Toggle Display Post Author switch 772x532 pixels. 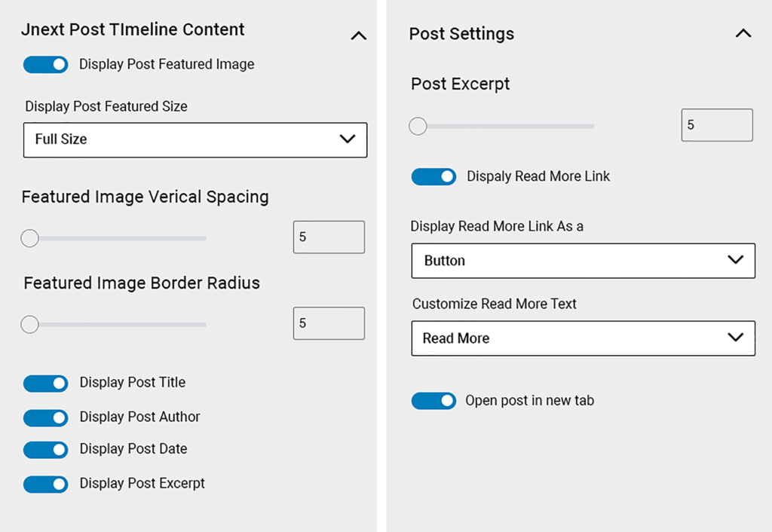coord(46,417)
